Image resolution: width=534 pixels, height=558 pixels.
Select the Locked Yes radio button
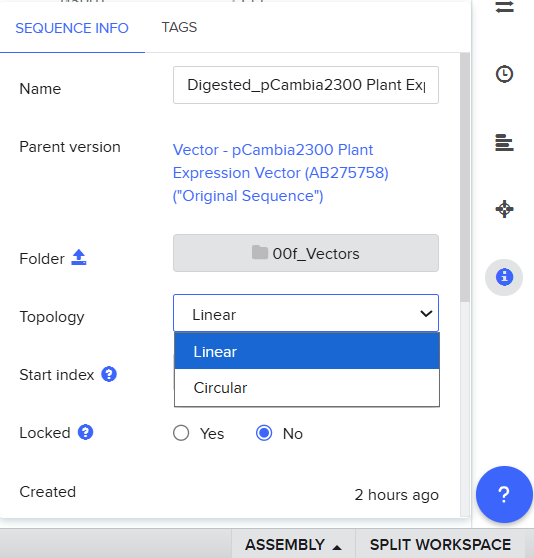click(181, 433)
